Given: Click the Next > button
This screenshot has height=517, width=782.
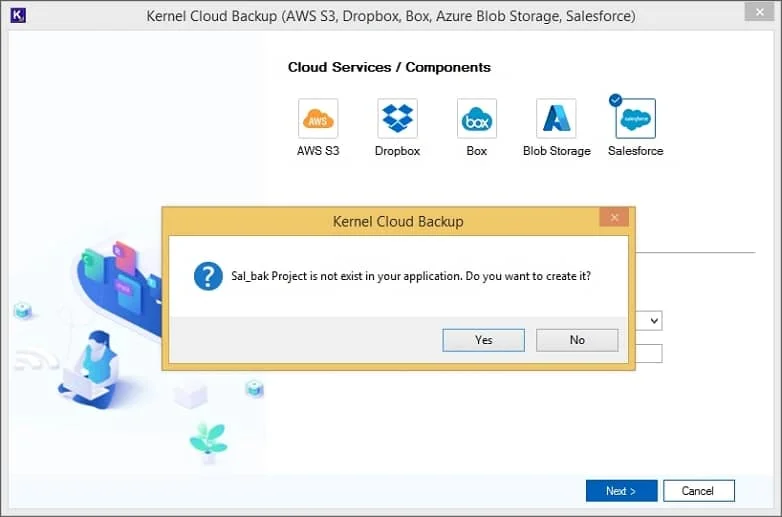Looking at the screenshot, I should (x=621, y=491).
